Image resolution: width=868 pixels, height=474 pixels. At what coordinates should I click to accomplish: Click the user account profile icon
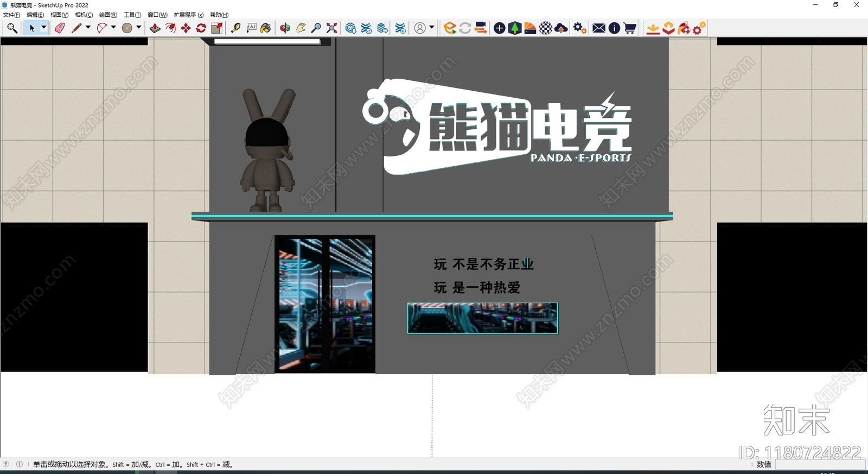click(420, 28)
